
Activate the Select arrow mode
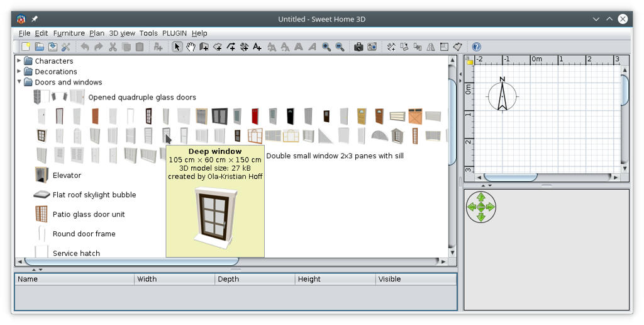[x=177, y=47]
